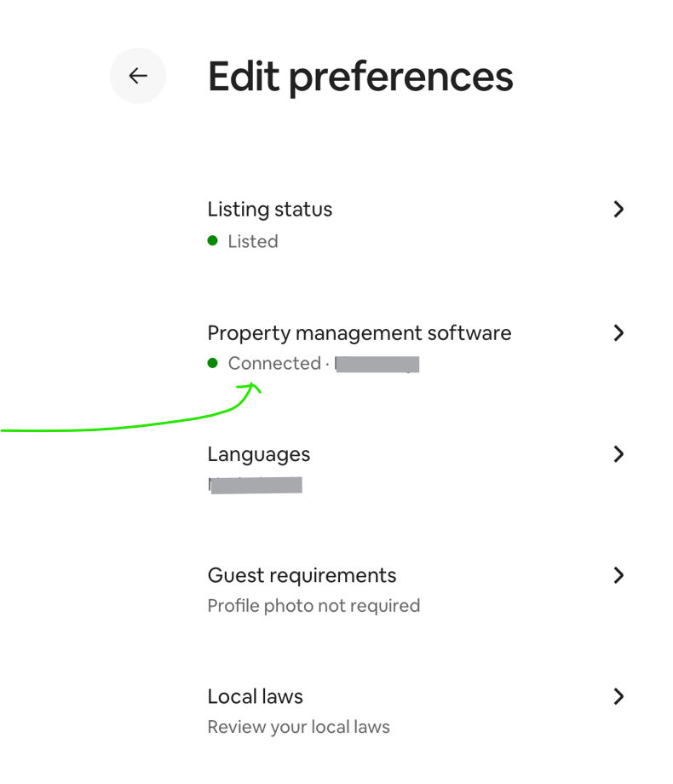
Task: Select the Property management software row title
Action: tap(359, 332)
